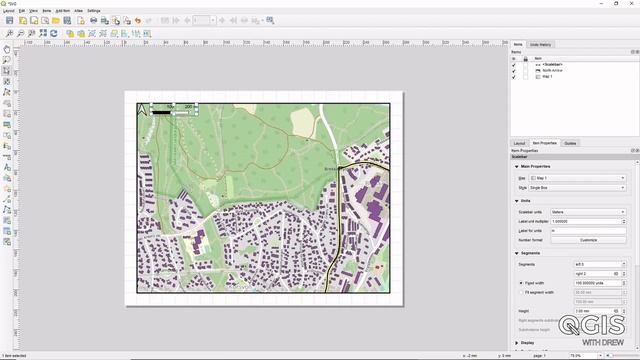640x360 pixels.
Task: Click the Save Project toolbar icon
Action: click(x=9, y=20)
